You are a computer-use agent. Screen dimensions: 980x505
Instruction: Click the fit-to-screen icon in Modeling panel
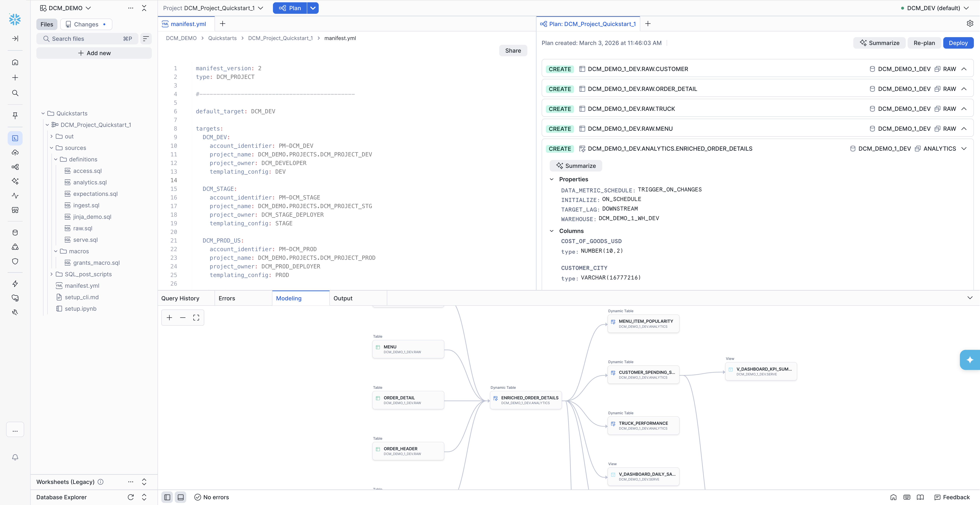click(x=196, y=318)
